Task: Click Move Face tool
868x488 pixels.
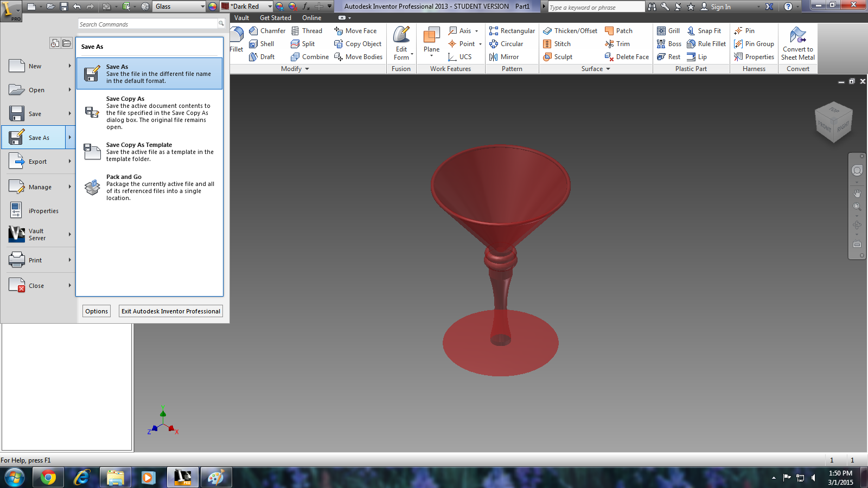Action: pyautogui.click(x=355, y=31)
